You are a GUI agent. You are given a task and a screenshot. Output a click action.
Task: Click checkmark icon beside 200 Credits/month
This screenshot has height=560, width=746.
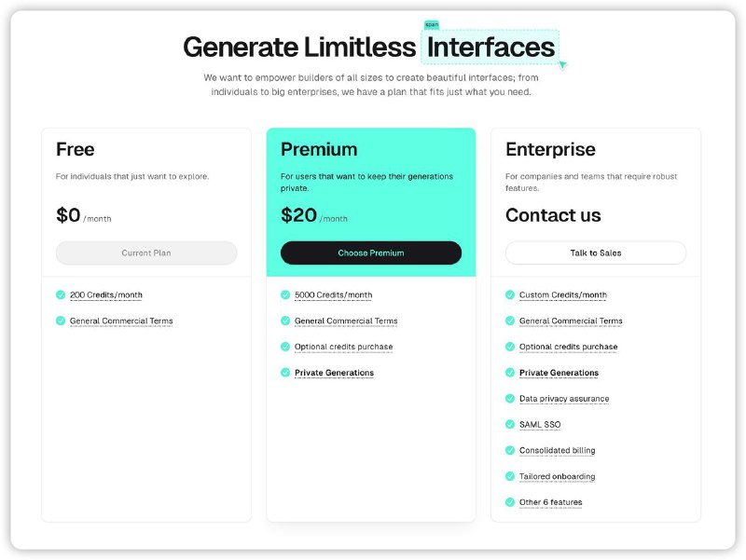[x=61, y=294]
